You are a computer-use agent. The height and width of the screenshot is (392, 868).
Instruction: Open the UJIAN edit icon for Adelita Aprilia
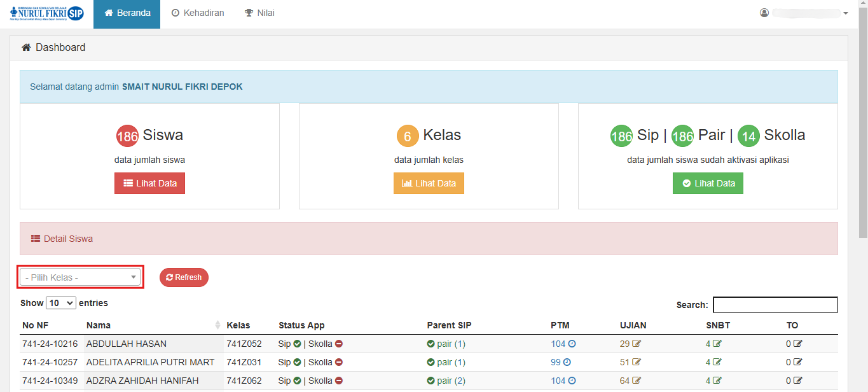pyautogui.click(x=637, y=363)
